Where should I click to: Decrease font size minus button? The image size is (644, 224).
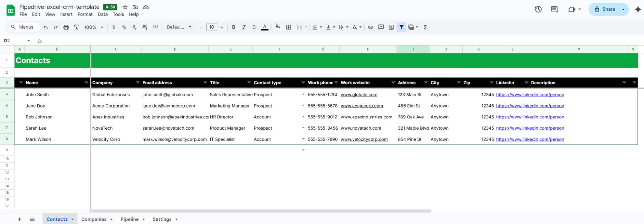(201, 27)
